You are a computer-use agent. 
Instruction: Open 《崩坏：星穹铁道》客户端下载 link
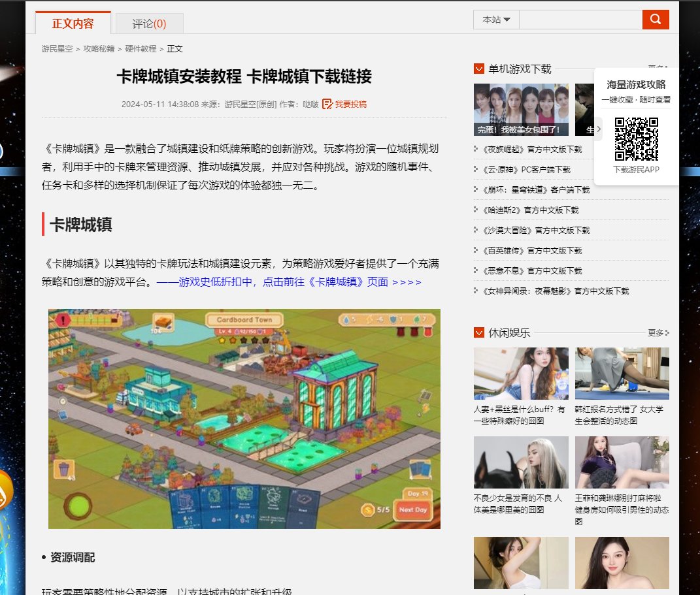[x=536, y=189]
